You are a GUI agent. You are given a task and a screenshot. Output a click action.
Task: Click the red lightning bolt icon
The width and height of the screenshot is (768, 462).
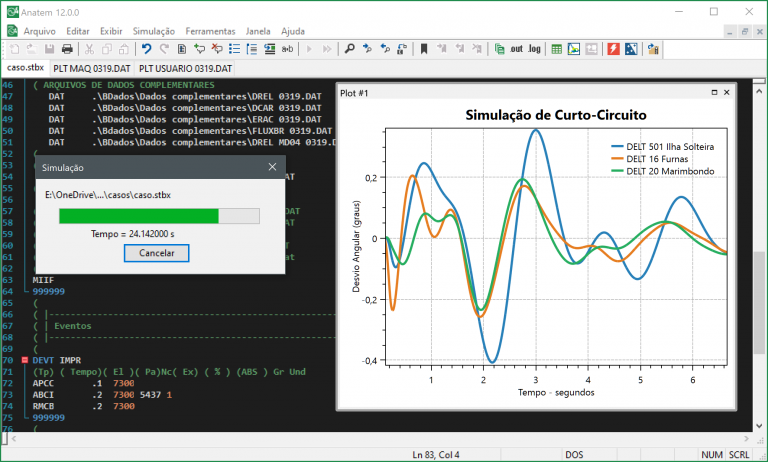tap(613, 48)
